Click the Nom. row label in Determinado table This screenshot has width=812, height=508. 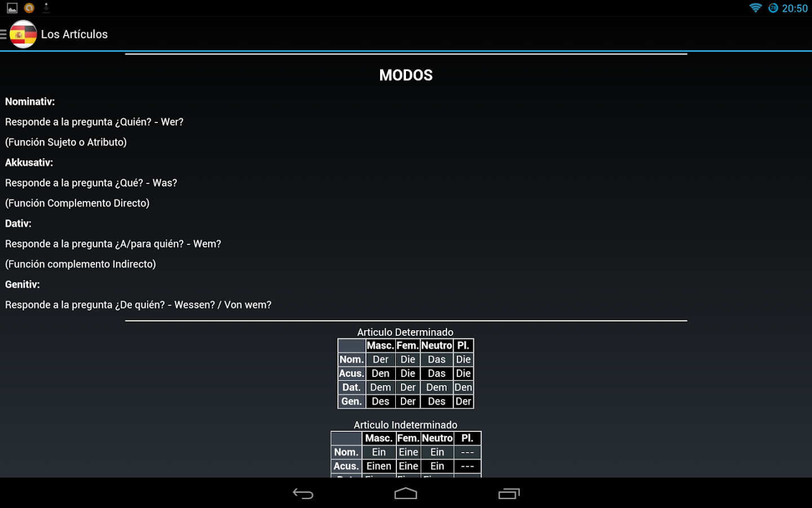point(351,360)
